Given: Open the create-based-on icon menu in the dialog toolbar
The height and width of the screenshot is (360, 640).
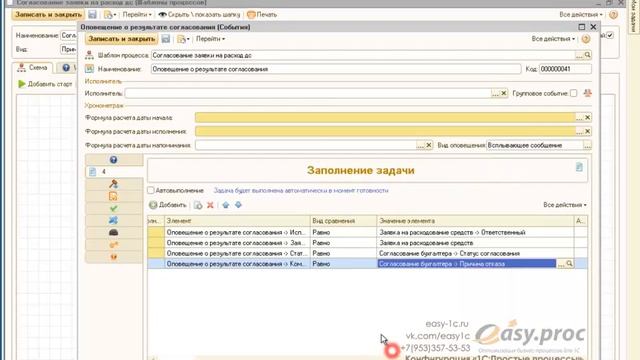Looking at the screenshot, I should [x=182, y=39].
